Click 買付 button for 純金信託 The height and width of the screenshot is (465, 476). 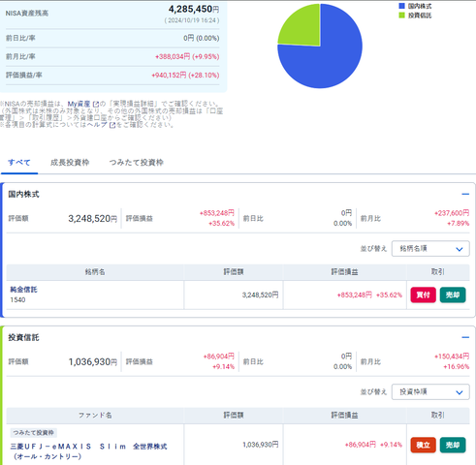(423, 294)
